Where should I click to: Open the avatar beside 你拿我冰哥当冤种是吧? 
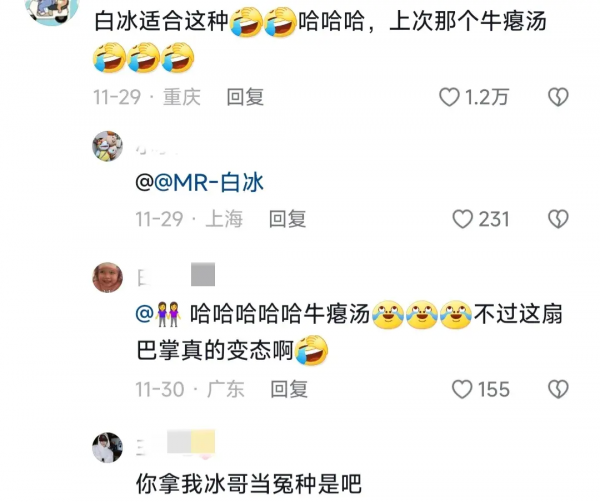pyautogui.click(x=108, y=447)
